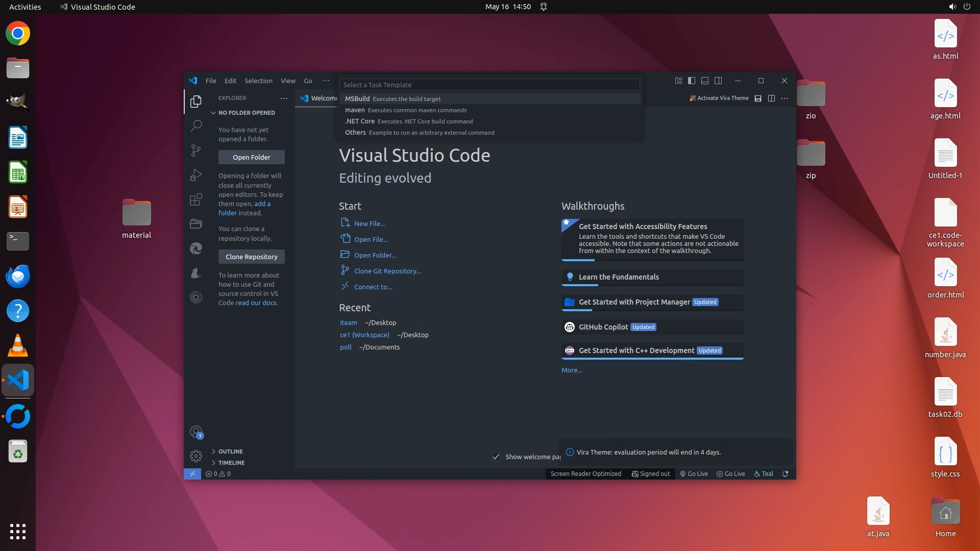
Task: Toggle the bottom panel layout icon
Action: click(705, 81)
